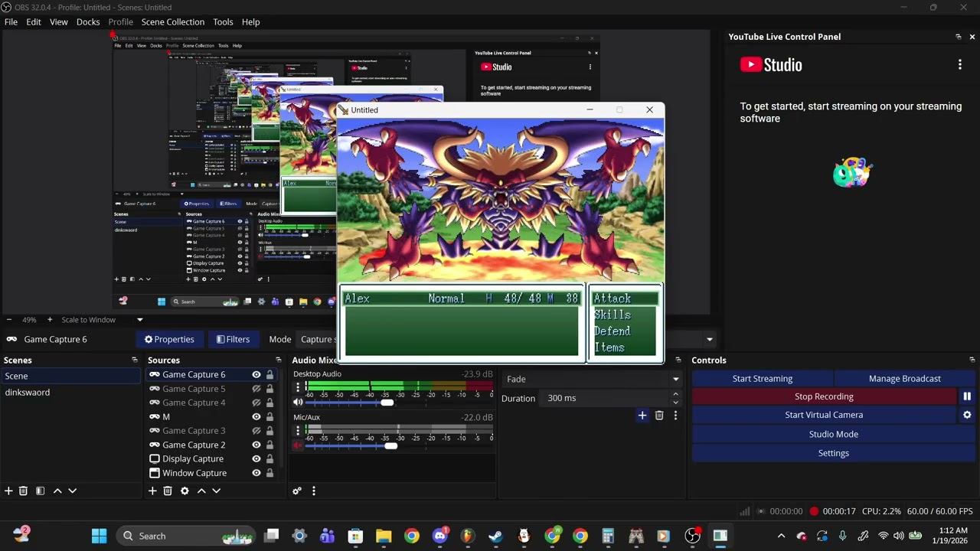Decrease transition duration with down arrow
Viewport: 980px width, 551px height.
point(675,402)
